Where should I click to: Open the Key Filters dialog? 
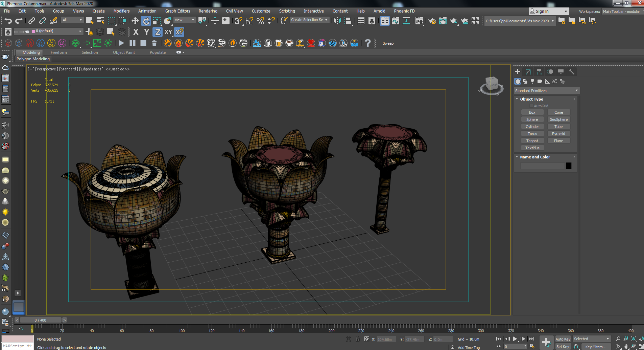coord(596,347)
